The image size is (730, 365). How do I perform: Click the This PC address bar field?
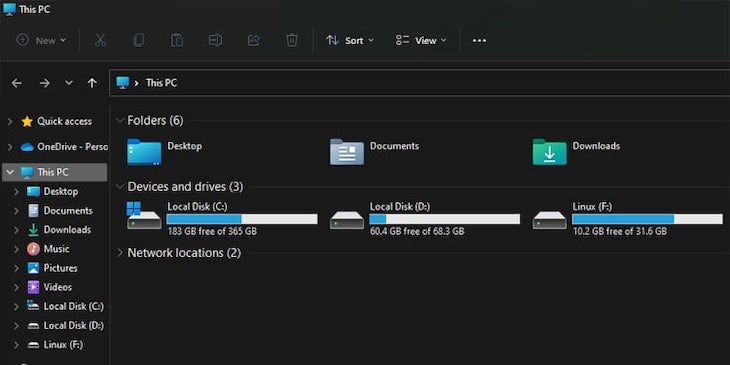click(x=419, y=83)
